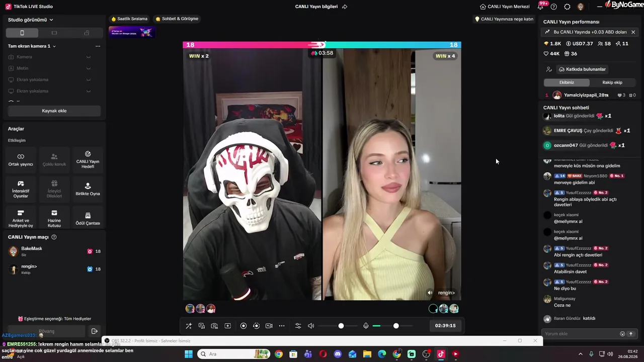This screenshot has height=362, width=644.
Task: Share the CANLI Yayın bilgileri arrow icon
Action: coord(345,7)
